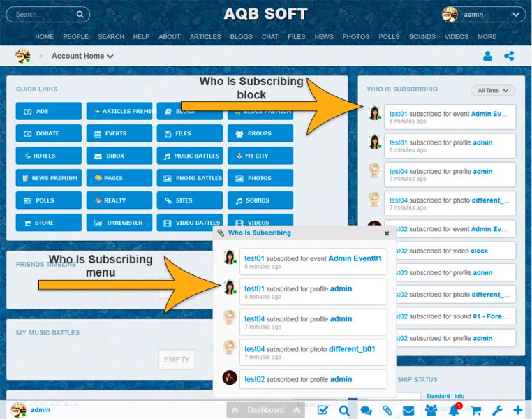
Task: Open the profile person icon in the submenu bar
Action: pos(487,56)
